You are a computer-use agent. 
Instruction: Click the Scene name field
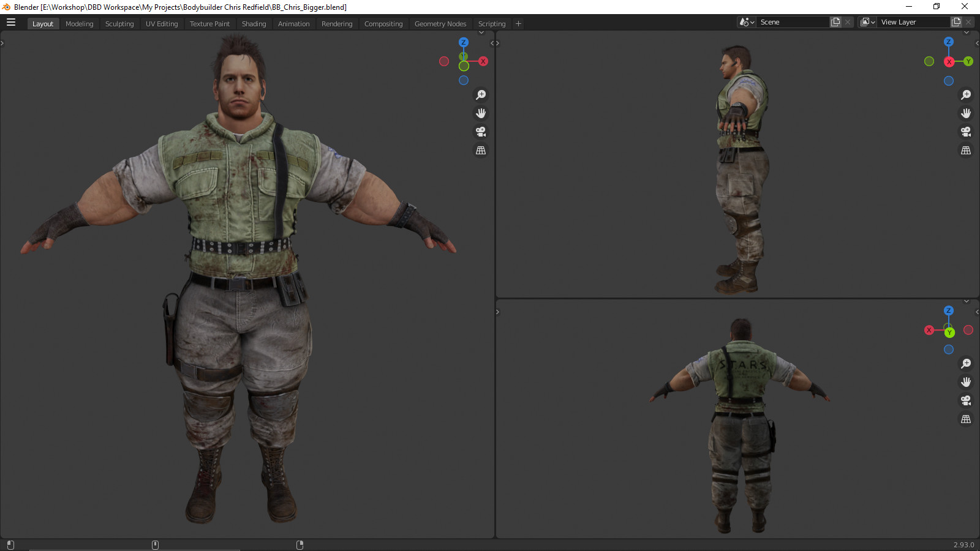click(793, 22)
